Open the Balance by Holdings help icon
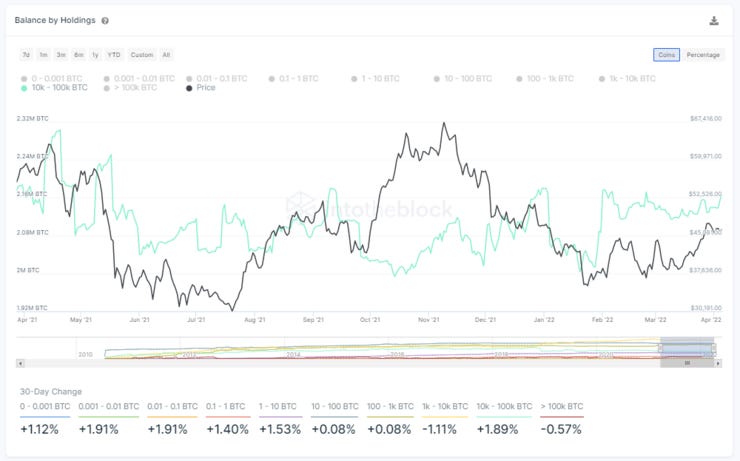This screenshot has height=461, width=740. [x=105, y=21]
